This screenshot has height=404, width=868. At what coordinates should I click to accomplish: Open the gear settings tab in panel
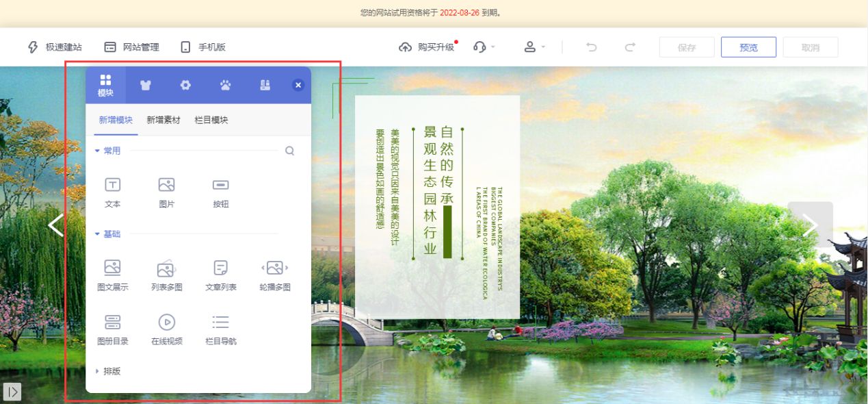click(185, 85)
